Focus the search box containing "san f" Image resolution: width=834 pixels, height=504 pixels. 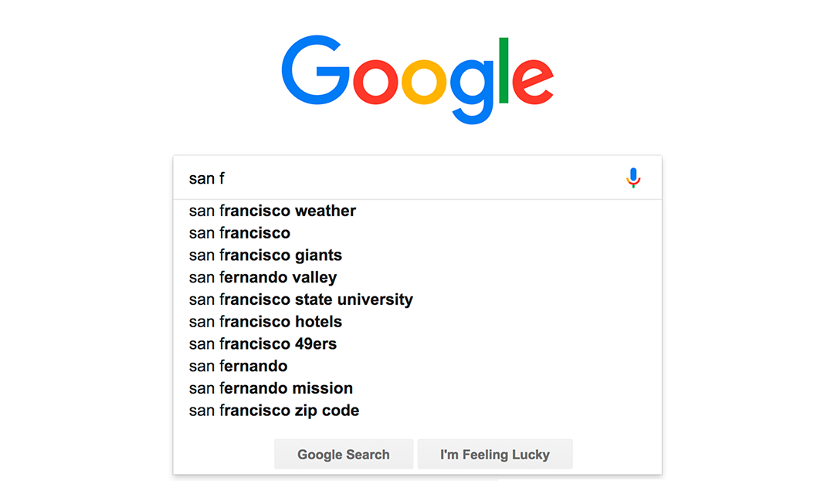point(402,178)
